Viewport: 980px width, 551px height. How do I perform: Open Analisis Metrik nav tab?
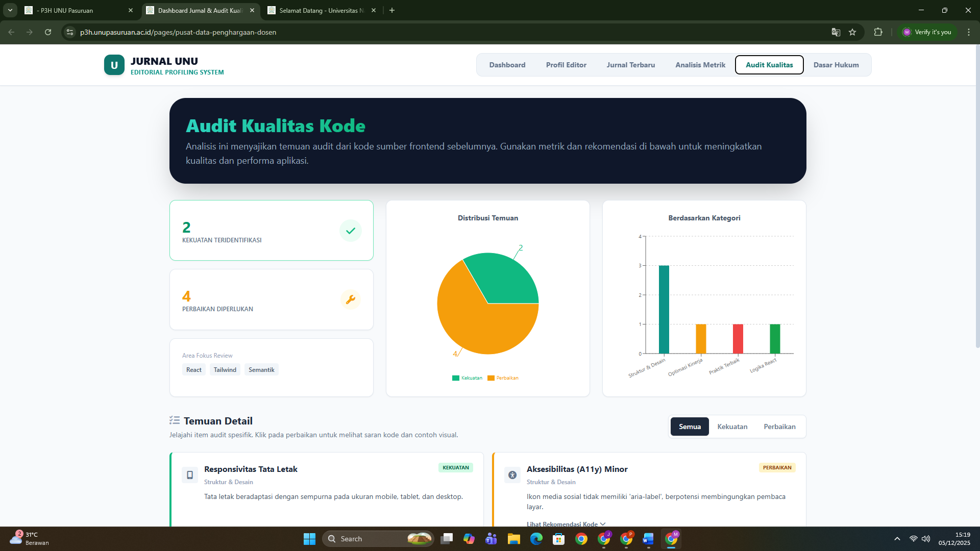pyautogui.click(x=700, y=65)
